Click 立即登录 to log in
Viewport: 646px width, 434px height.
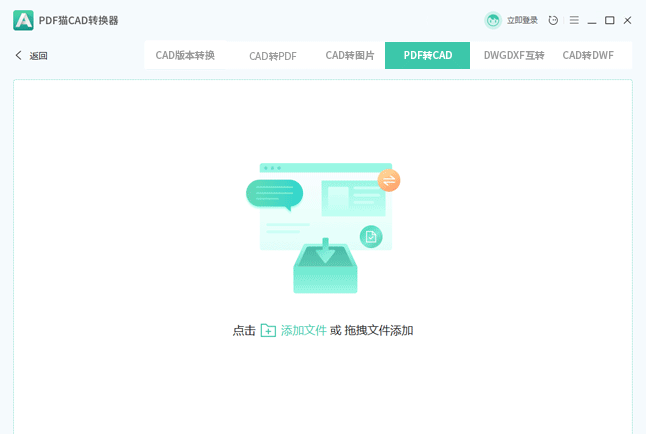click(522, 20)
